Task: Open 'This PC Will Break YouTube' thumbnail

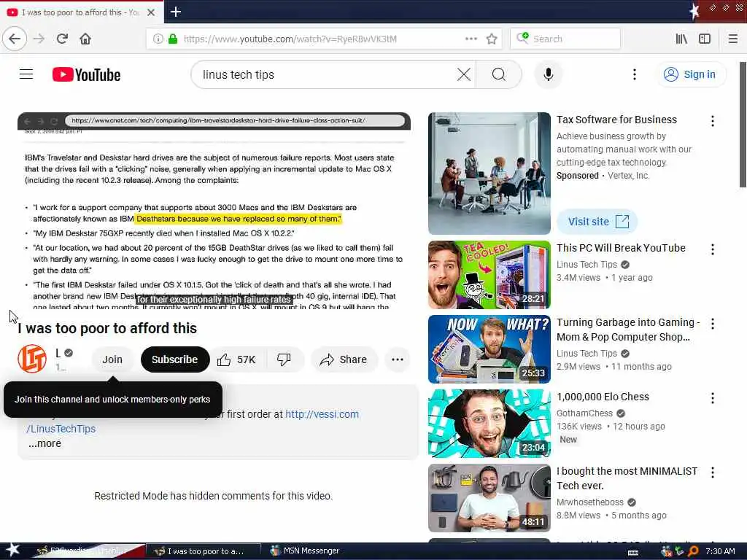Action: [x=489, y=275]
